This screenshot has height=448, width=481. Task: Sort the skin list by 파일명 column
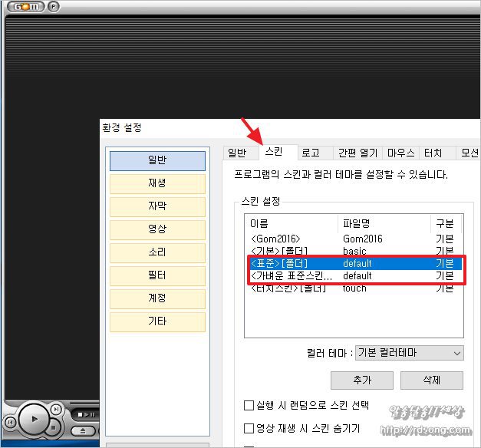click(x=357, y=224)
